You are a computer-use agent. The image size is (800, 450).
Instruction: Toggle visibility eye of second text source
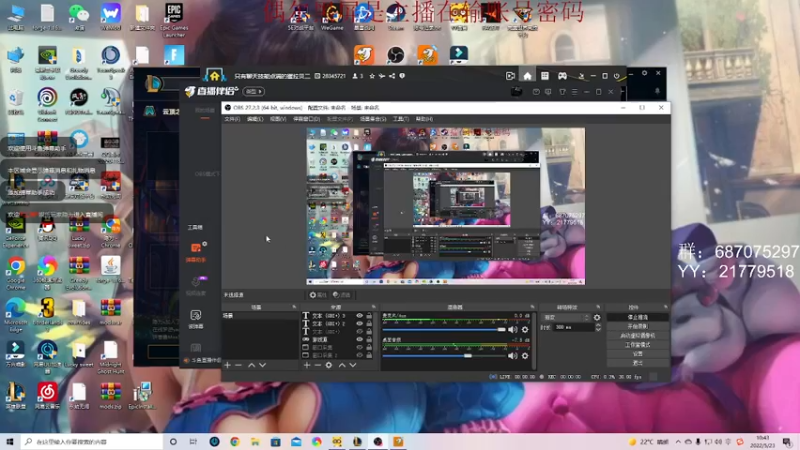[359, 323]
